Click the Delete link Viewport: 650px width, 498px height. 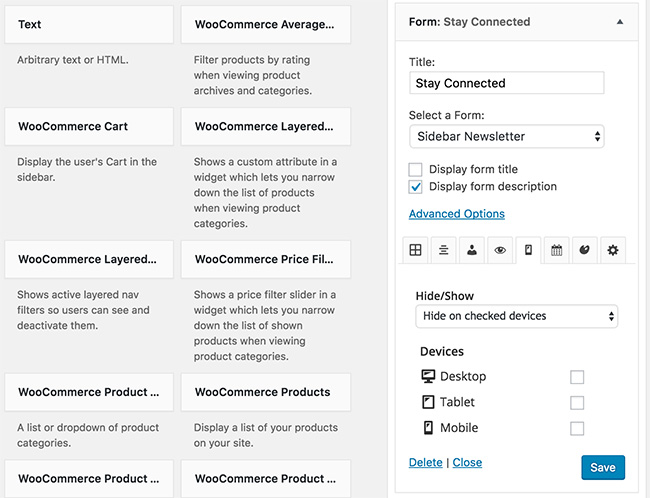pos(426,462)
